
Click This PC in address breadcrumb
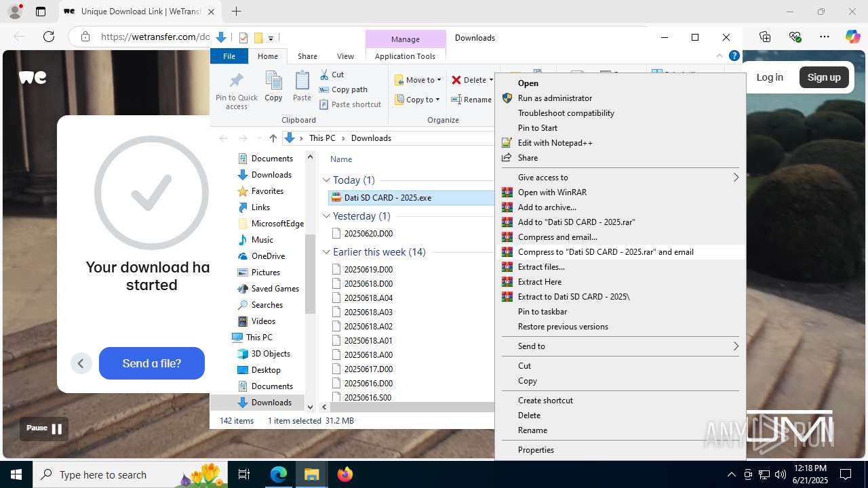coord(322,138)
